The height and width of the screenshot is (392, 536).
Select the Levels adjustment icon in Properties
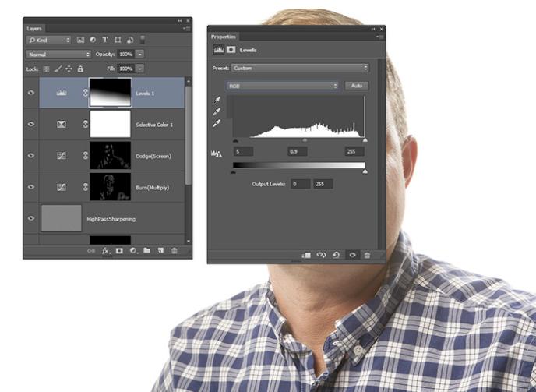coord(219,50)
